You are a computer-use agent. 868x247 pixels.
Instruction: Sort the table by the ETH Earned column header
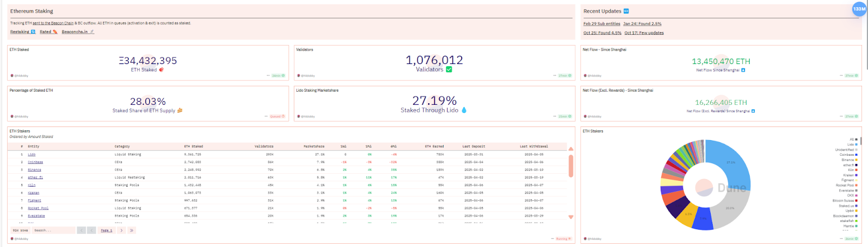434,147
